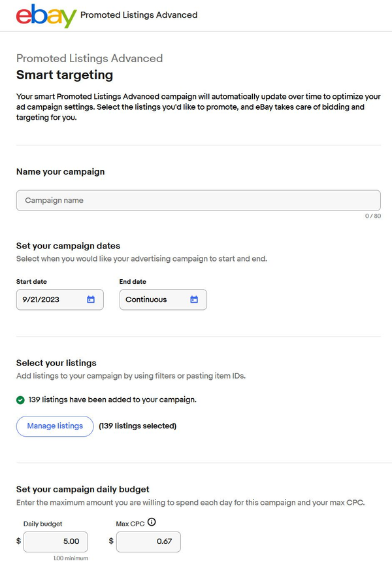The image size is (392, 576).
Task: Open the 'Continuous' end date selector
Action: [x=157, y=299]
